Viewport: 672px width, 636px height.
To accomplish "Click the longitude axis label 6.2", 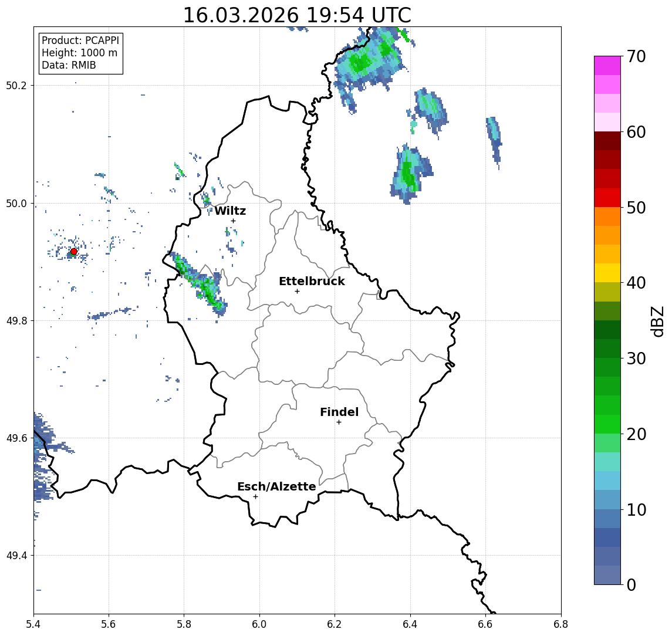I will (x=335, y=624).
